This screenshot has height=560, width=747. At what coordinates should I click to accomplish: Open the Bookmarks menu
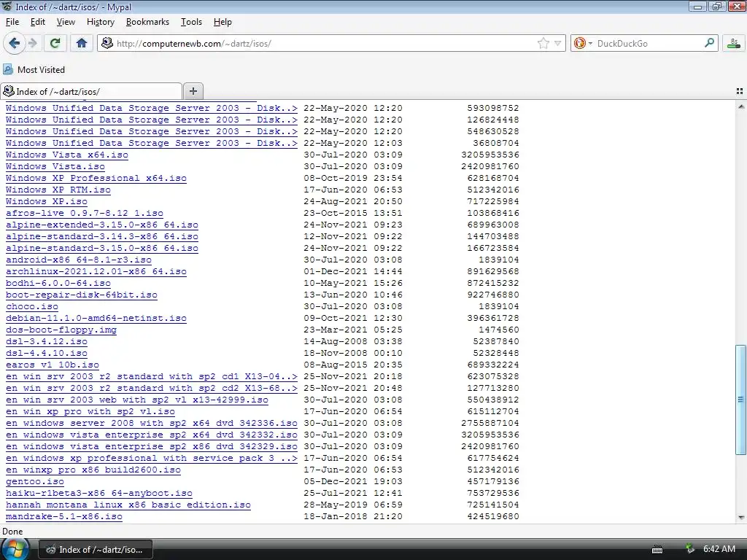tap(147, 22)
